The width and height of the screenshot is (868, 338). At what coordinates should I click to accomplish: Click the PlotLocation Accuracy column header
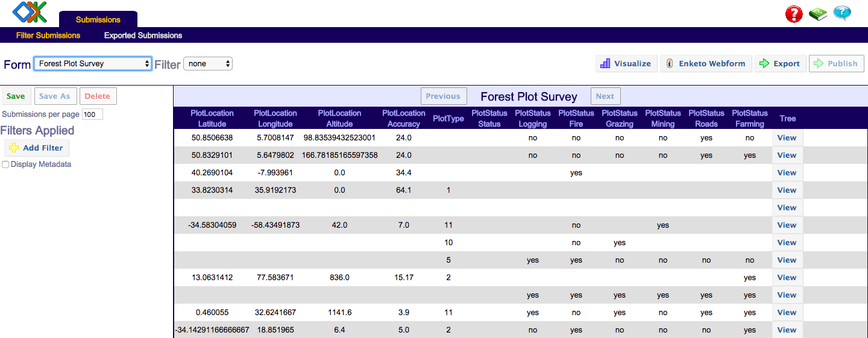pos(404,118)
